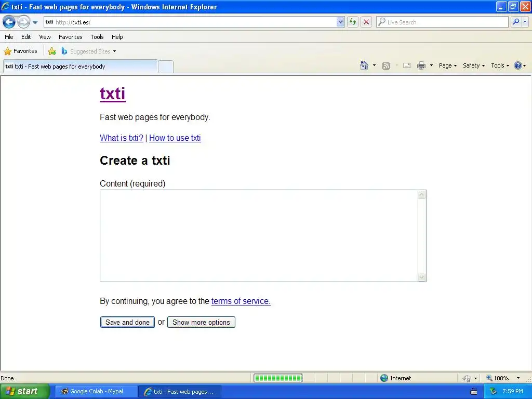
Task: Click the txti title heading link
Action: pyautogui.click(x=113, y=94)
